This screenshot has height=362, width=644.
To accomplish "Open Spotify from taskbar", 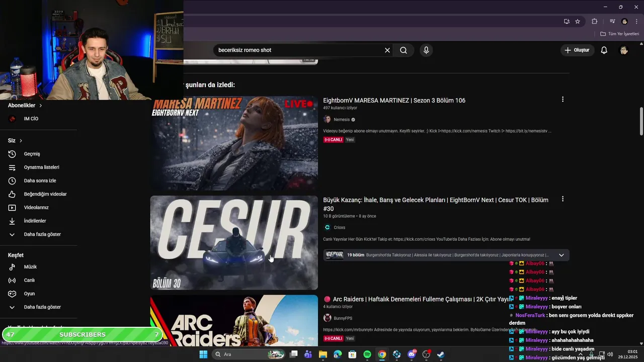I will (367, 354).
